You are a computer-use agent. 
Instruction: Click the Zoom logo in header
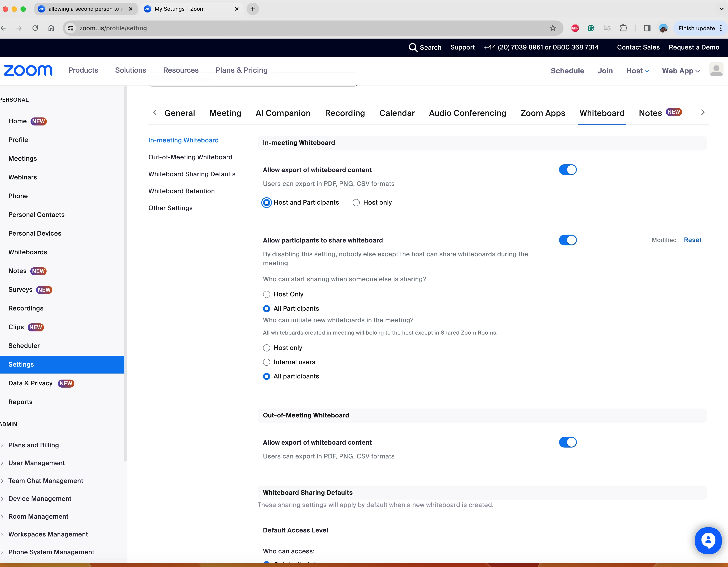coord(28,70)
